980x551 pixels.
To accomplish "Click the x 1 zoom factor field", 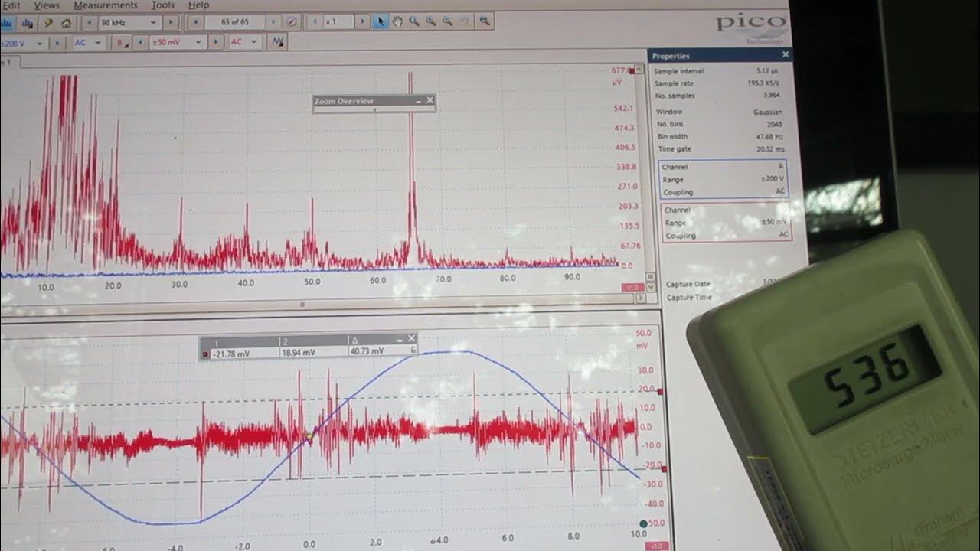I will pos(338,23).
